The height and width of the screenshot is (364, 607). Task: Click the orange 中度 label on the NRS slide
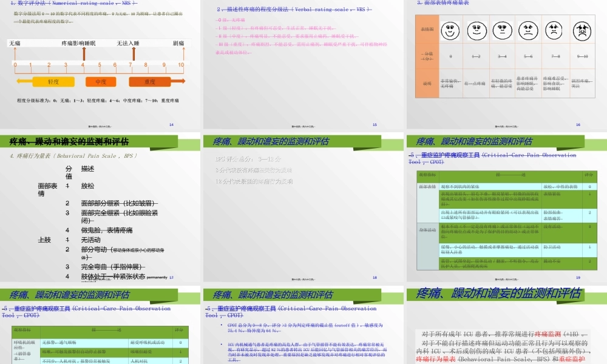pyautogui.click(x=101, y=82)
